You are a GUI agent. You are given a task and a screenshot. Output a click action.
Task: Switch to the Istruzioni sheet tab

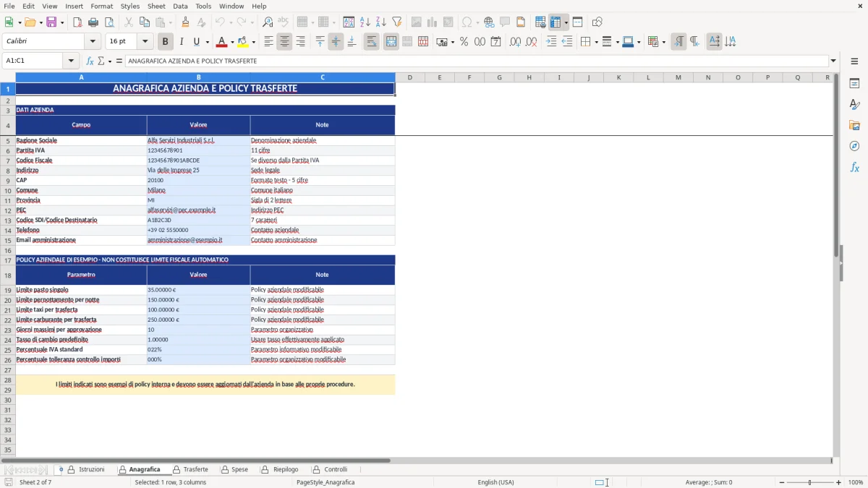(86, 469)
